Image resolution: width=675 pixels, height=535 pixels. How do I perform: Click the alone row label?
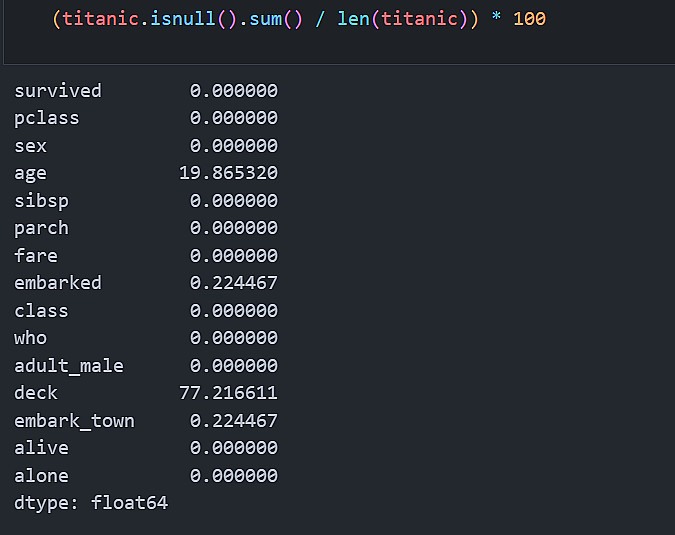click(42, 475)
